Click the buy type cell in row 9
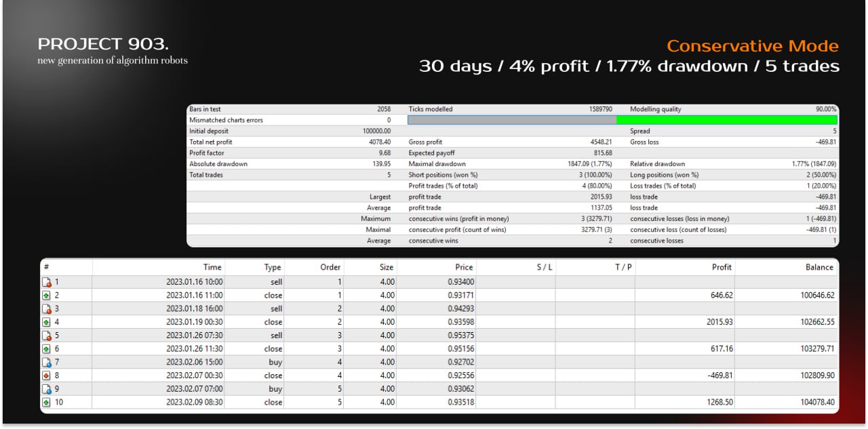868x429 pixels. pos(275,389)
